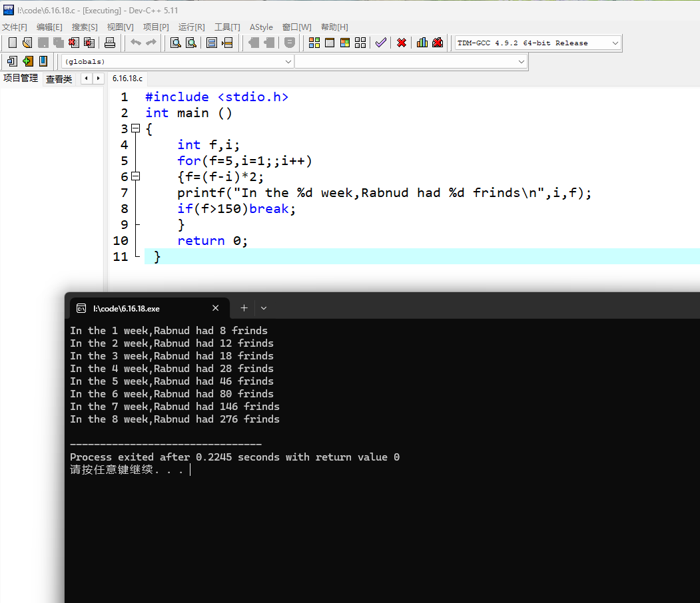Click the Redo arrow icon
Screen dimensions: 700x603
[151, 43]
